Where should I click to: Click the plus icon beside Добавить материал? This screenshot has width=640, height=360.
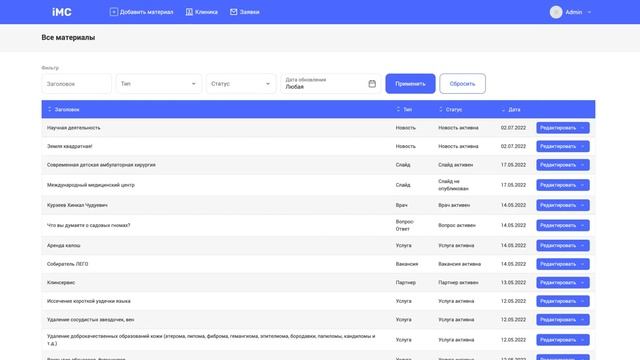pos(113,12)
